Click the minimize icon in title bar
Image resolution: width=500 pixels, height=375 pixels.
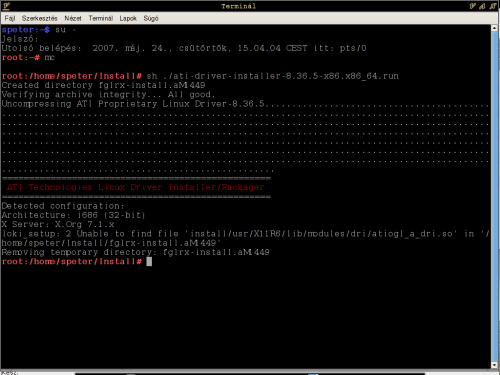pyautogui.click(x=472, y=6)
